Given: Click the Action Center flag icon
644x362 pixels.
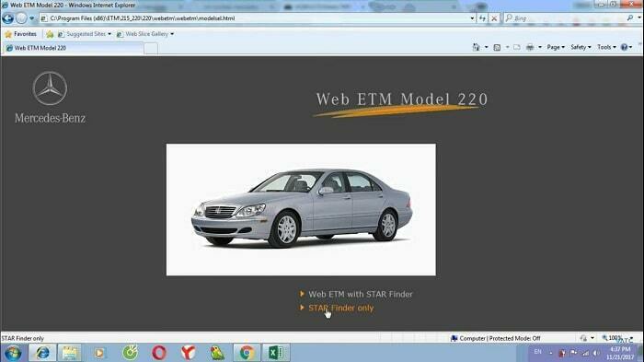Looking at the screenshot, I should click(574, 353).
